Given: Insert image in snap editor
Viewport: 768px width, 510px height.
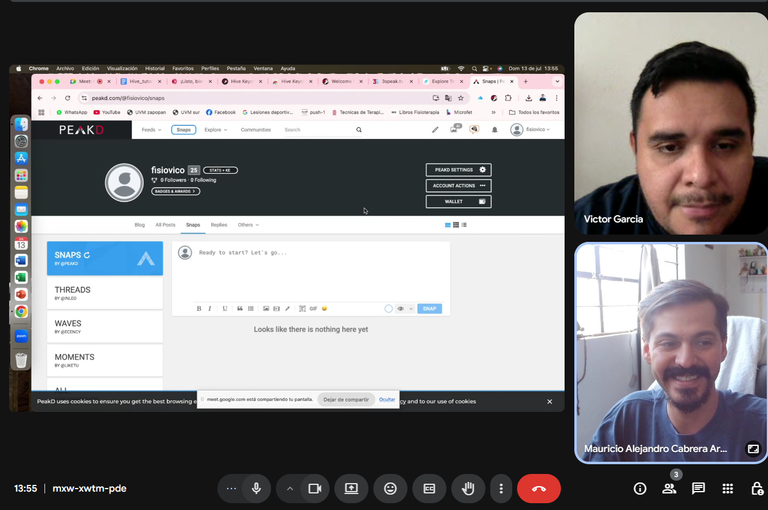Looking at the screenshot, I should (x=266, y=309).
